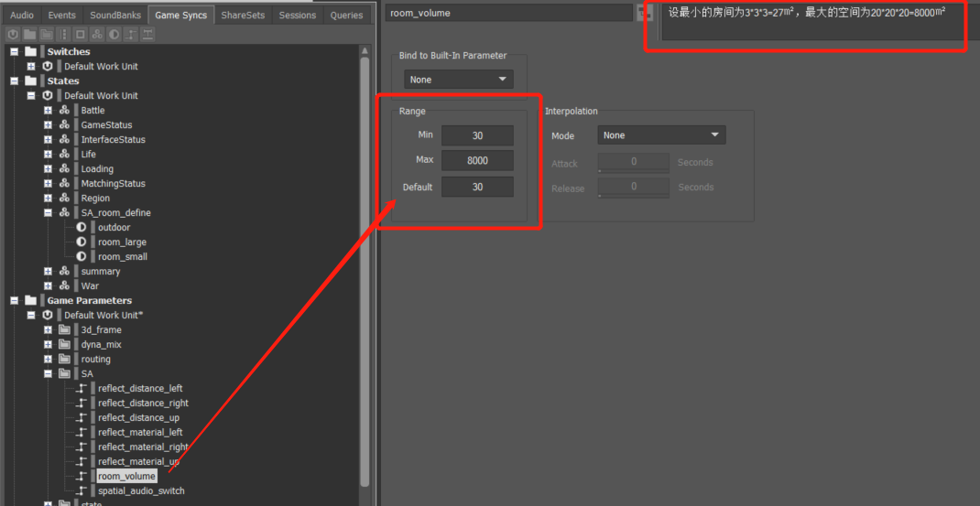Image resolution: width=980 pixels, height=506 pixels.
Task: Expand the summary state group
Action: (x=48, y=271)
